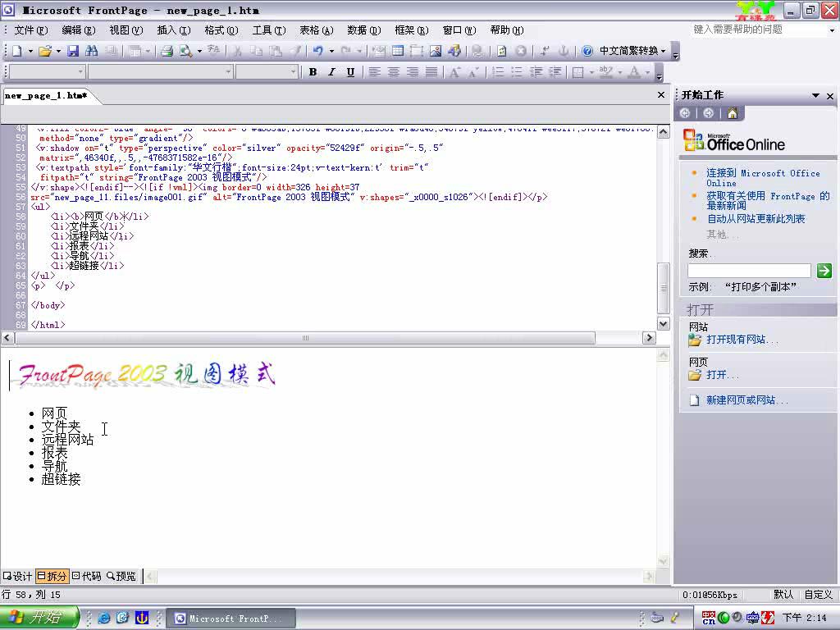Viewport: 840px width, 630px height.
Task: Toggle align right
Action: (412, 72)
